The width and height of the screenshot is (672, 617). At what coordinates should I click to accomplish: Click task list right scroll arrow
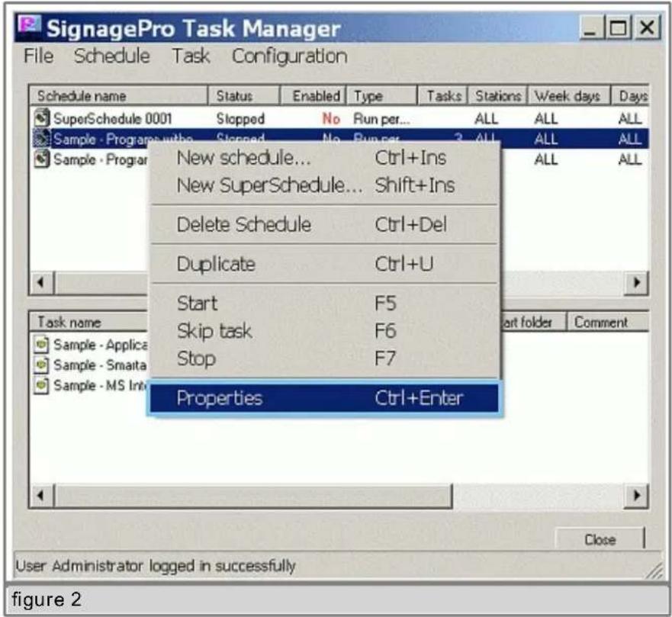pyautogui.click(x=636, y=495)
